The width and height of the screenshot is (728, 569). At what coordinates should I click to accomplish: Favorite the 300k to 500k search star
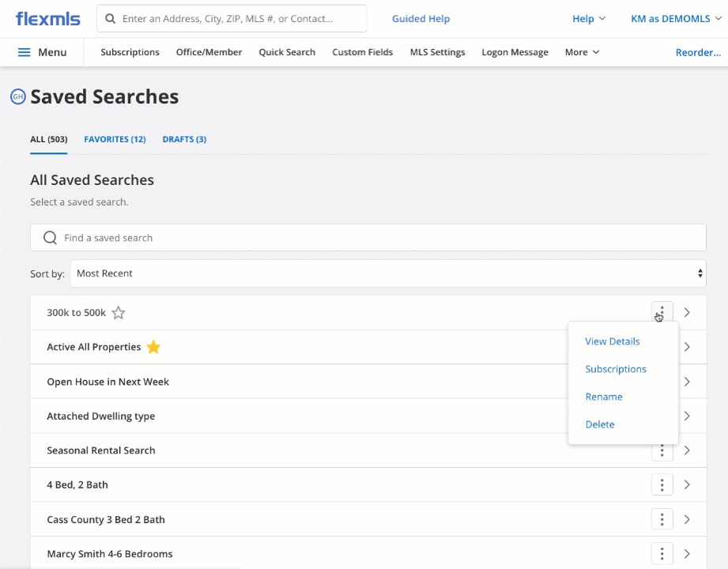[x=119, y=313]
